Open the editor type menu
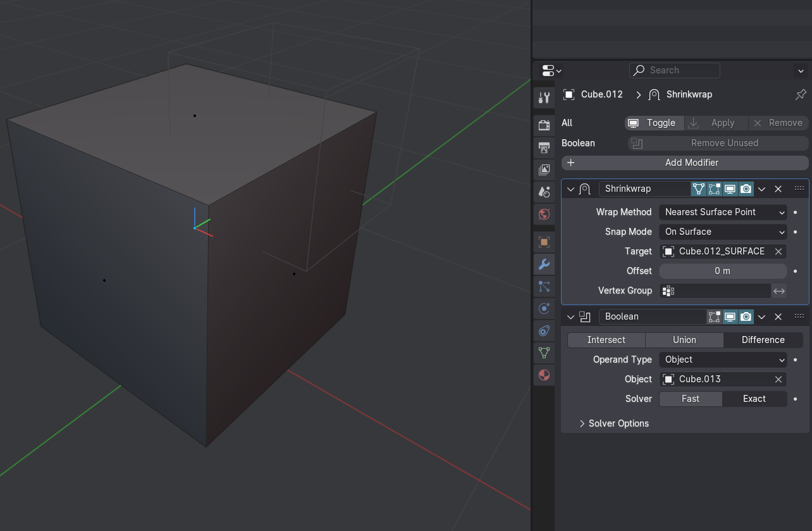 pos(551,70)
